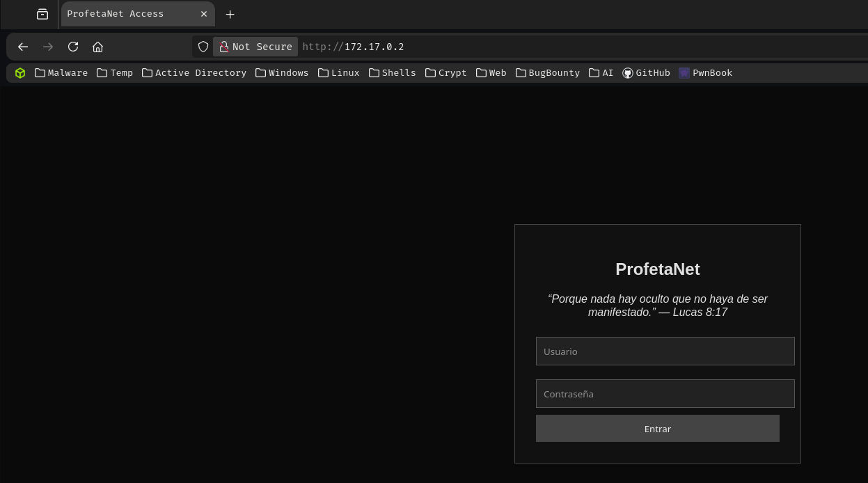Open the tab list button at top-left
Screen dimensions: 868x483
click(42, 14)
